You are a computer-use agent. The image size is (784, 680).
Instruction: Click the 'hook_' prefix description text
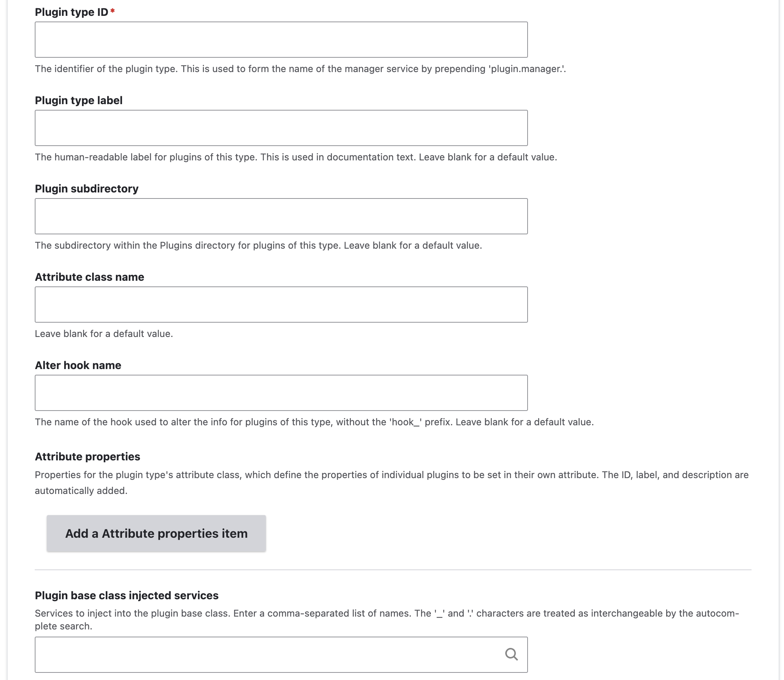pos(314,422)
